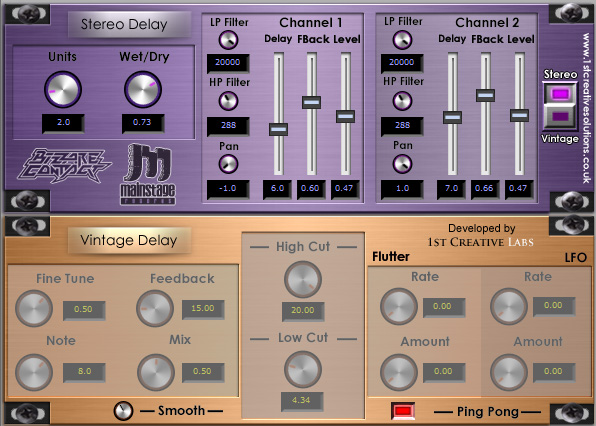The width and height of the screenshot is (596, 426).
Task: Click the 1st Creative Labs developer credit
Action: pos(481,242)
